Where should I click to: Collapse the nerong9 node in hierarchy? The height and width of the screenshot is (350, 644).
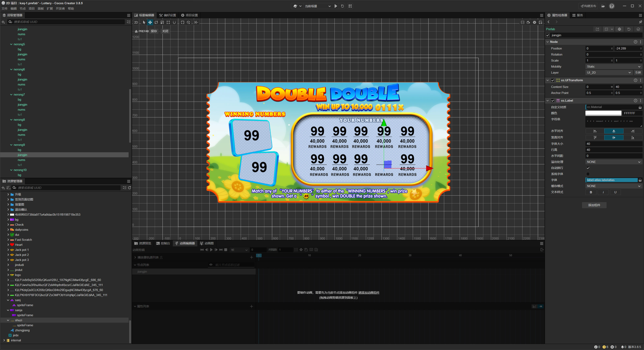click(x=11, y=145)
